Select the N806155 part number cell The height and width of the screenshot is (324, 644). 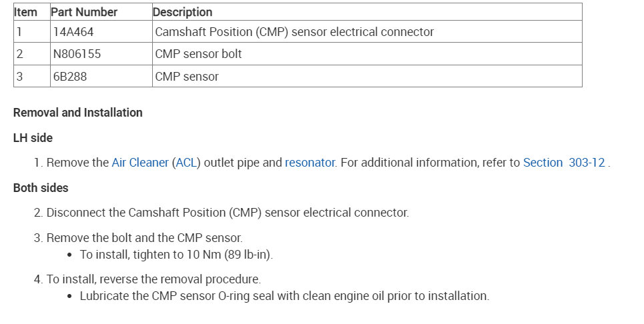(x=77, y=54)
